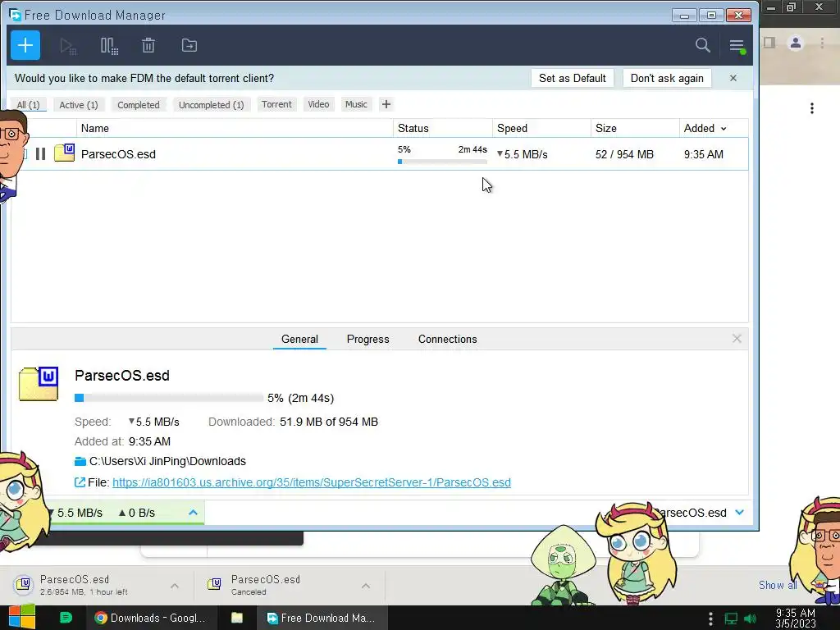This screenshot has height=630, width=840.
Task: Click 52 / 954 MB size cell
Action: click(x=624, y=154)
